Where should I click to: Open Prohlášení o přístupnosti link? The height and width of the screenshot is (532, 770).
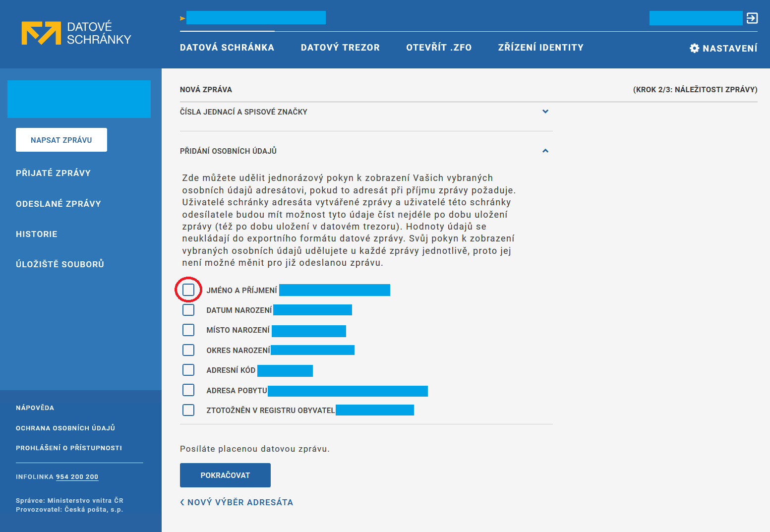coord(69,448)
